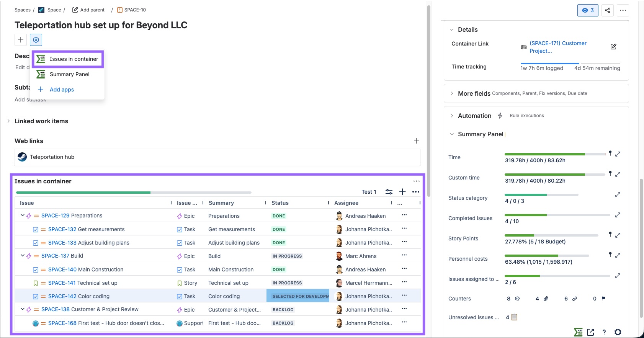The height and width of the screenshot is (338, 644).
Task: Toggle the watchers eye button
Action: 587,10
